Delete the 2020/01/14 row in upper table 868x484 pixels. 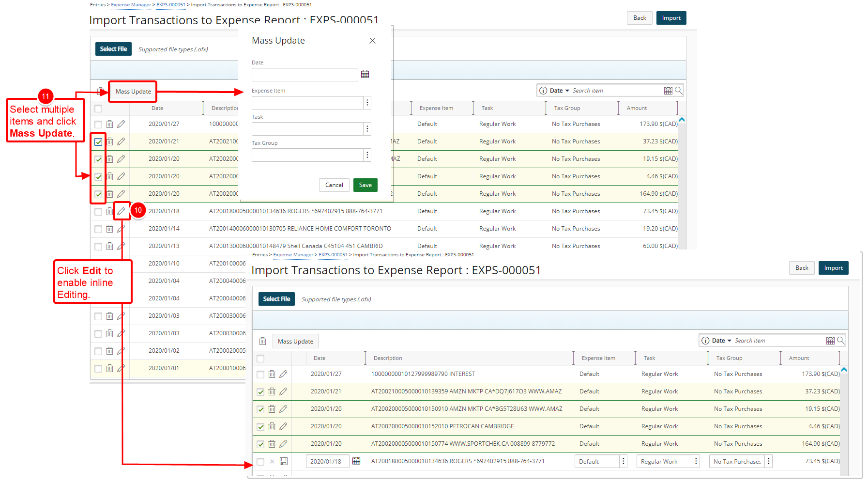tap(110, 229)
